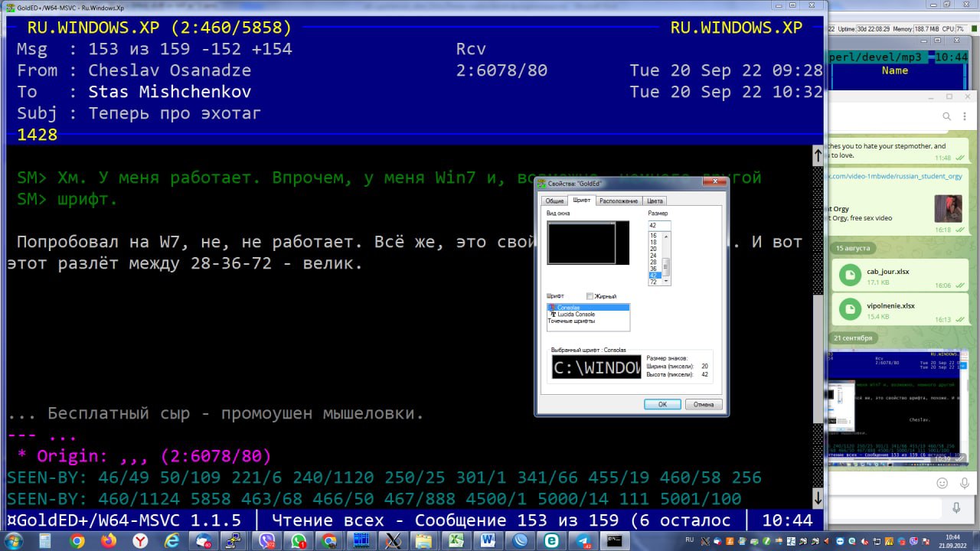Open vipolnenie.xlsx file icon in Telegram chat
This screenshot has width=980, height=551.
(x=850, y=309)
